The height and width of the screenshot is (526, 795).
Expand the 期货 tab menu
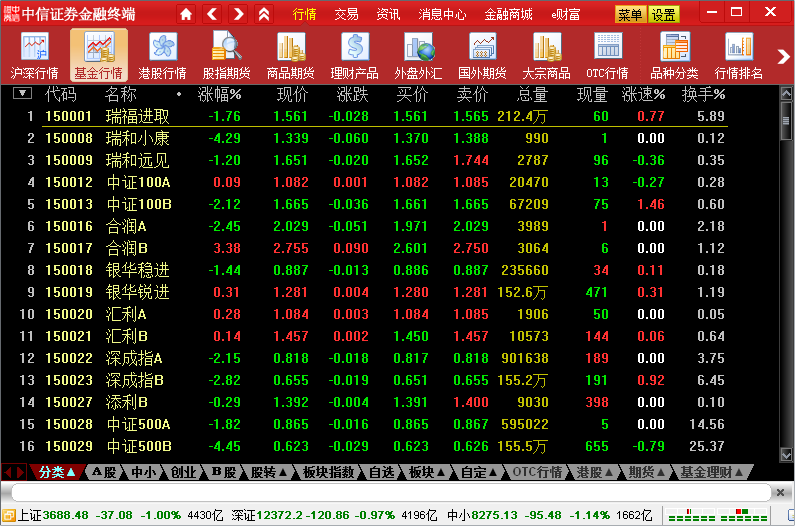click(x=661, y=473)
